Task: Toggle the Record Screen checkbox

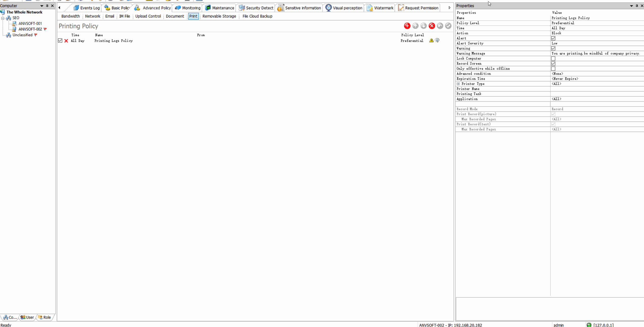Action: click(x=553, y=63)
